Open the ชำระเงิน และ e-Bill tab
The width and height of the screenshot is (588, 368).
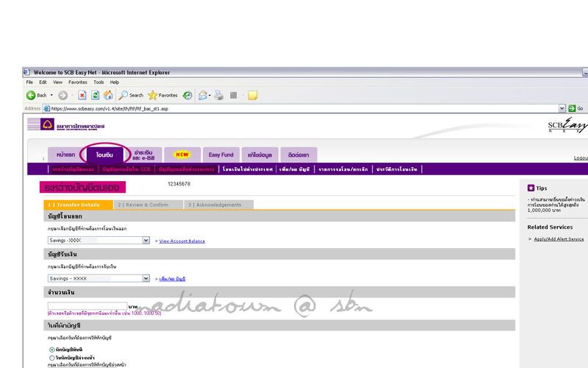143,155
